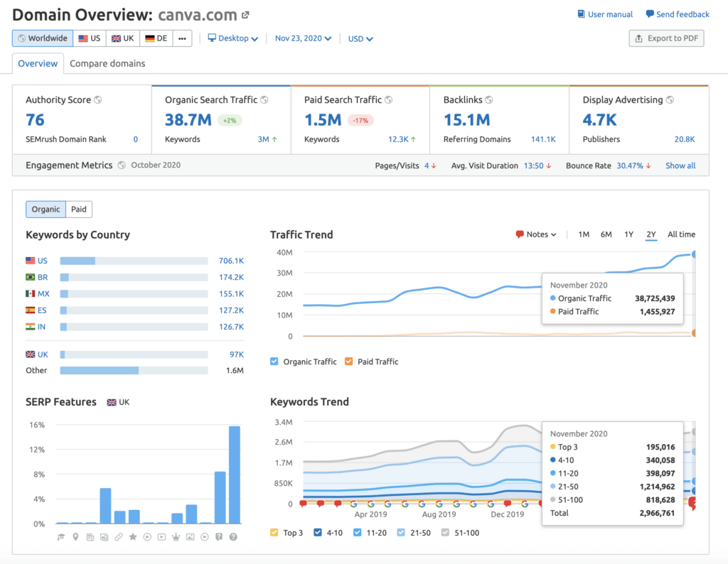Click the tallest bar in SERP Features chart
This screenshot has width=728, height=564.
click(x=235, y=475)
